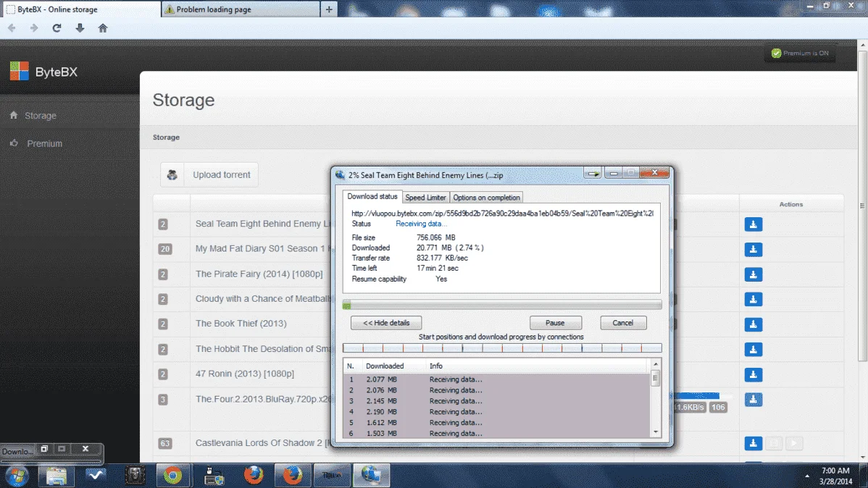This screenshot has height=488, width=868.
Task: Open a new browser tab
Action: point(329,9)
